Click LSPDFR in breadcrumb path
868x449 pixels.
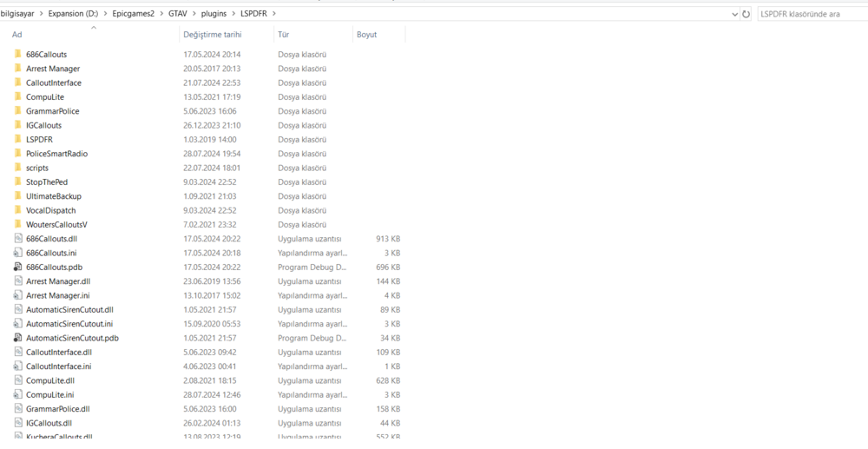point(254,14)
